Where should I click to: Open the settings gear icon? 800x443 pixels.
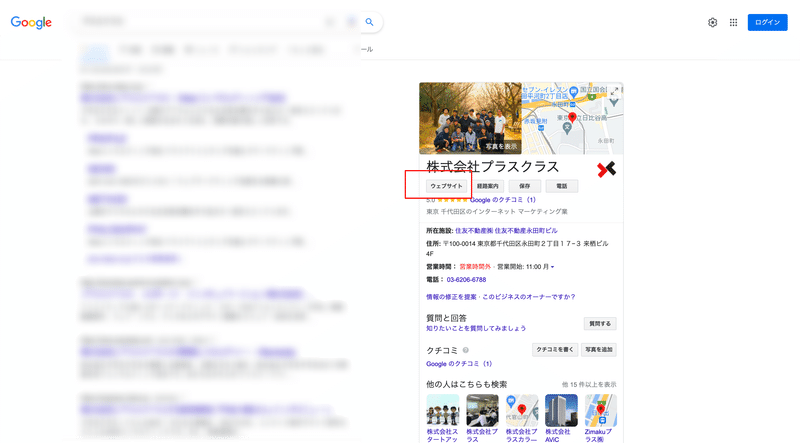pyautogui.click(x=712, y=22)
